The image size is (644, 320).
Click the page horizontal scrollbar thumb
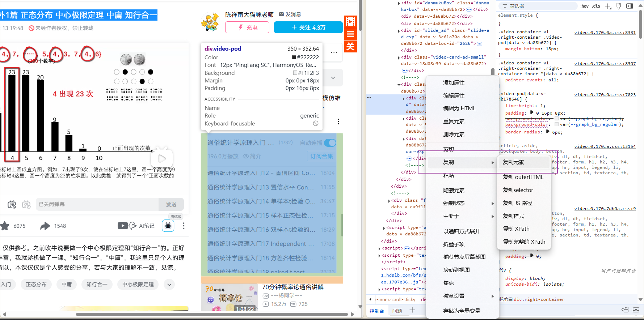212,314
